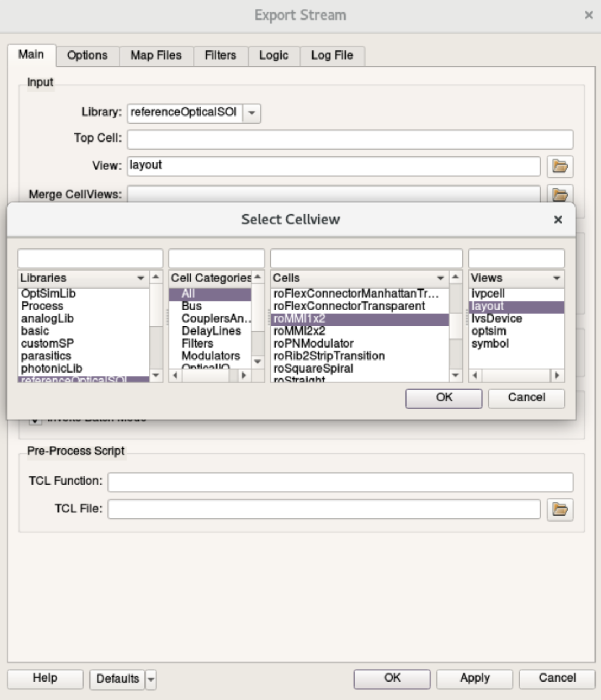Viewport: 601px width, 700px height.
Task: Select the roSquareSpiral cell
Action: [360, 368]
